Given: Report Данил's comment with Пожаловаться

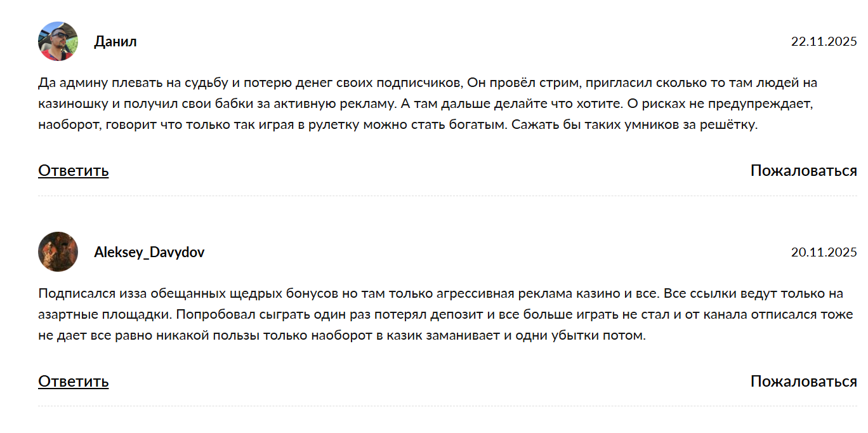Looking at the screenshot, I should (x=803, y=171).
